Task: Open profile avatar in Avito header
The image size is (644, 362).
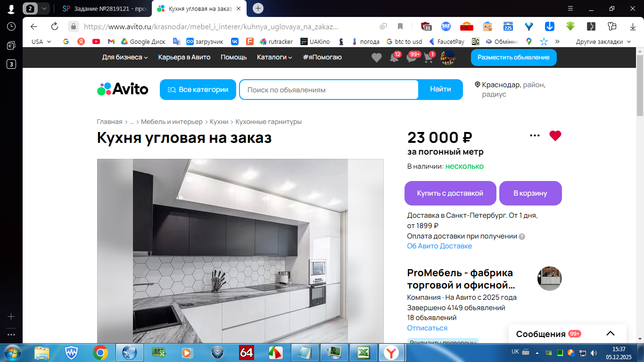Action: point(447,58)
